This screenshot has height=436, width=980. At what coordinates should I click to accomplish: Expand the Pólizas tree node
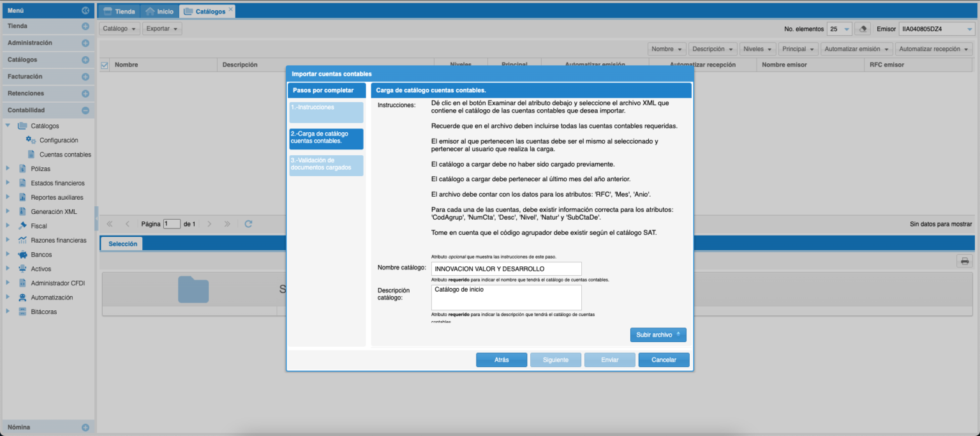coord(8,169)
